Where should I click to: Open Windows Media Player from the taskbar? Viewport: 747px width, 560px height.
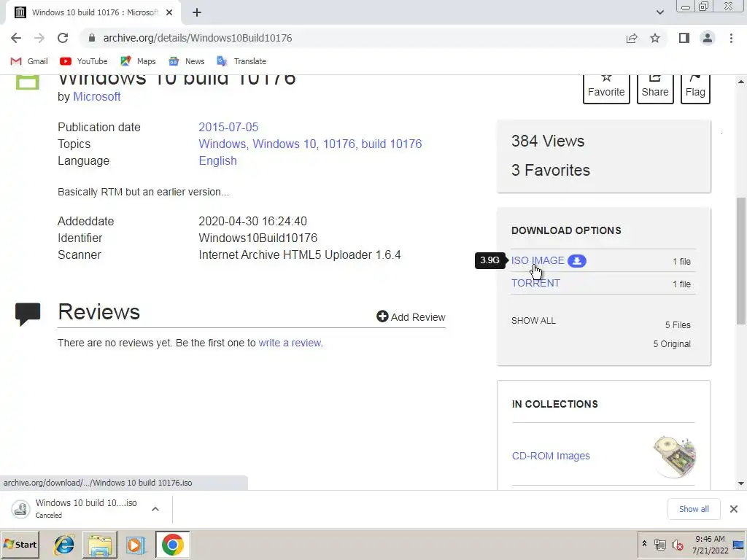tap(136, 544)
